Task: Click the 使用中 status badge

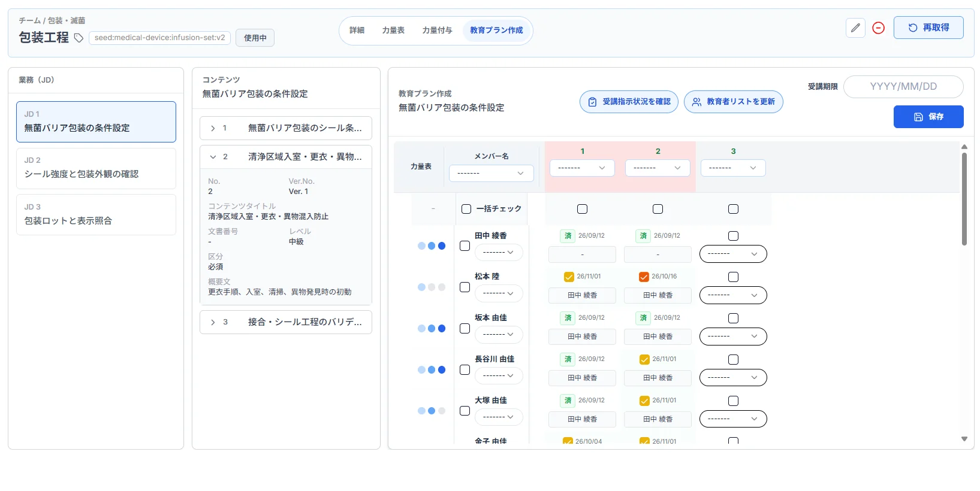Action: click(x=255, y=38)
